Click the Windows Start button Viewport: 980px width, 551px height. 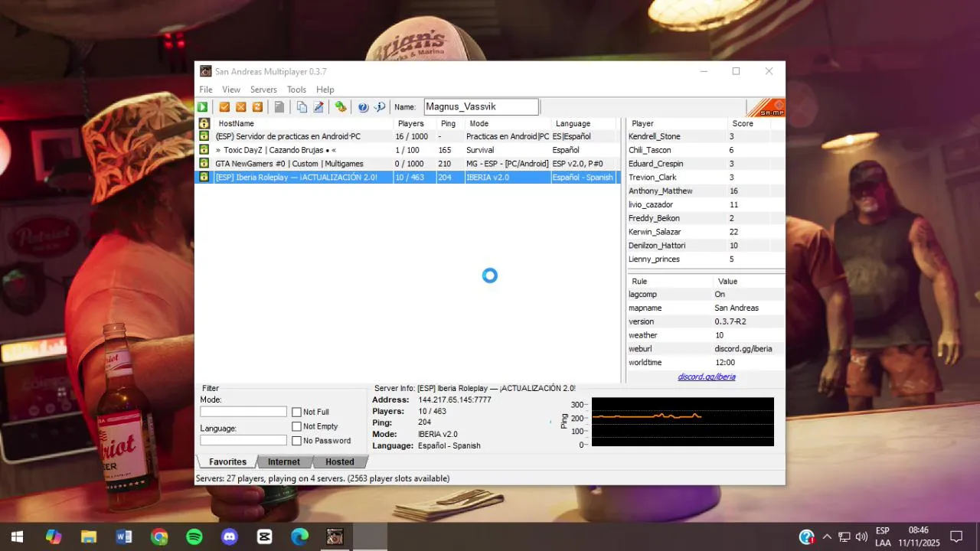pos(17,536)
